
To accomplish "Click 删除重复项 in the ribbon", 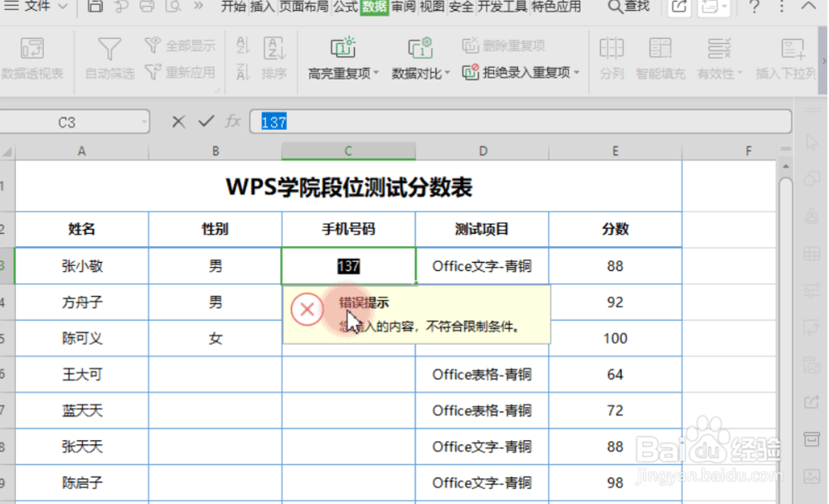I will [503, 46].
